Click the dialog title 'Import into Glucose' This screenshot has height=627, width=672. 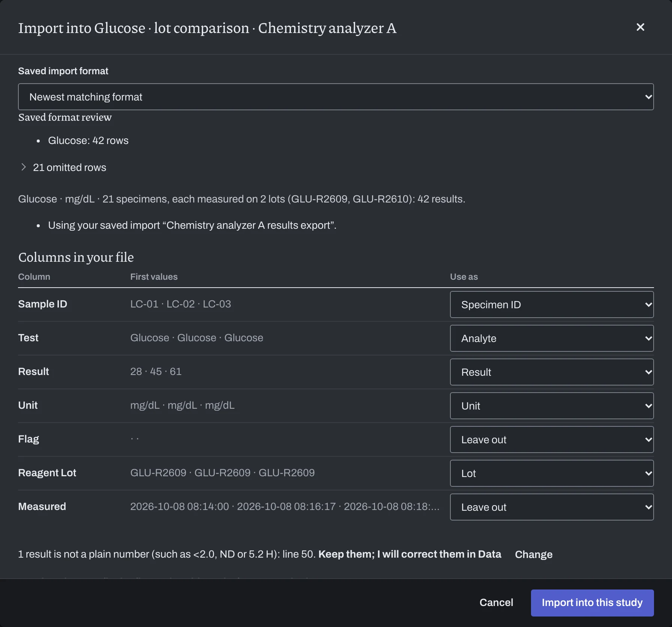[207, 28]
